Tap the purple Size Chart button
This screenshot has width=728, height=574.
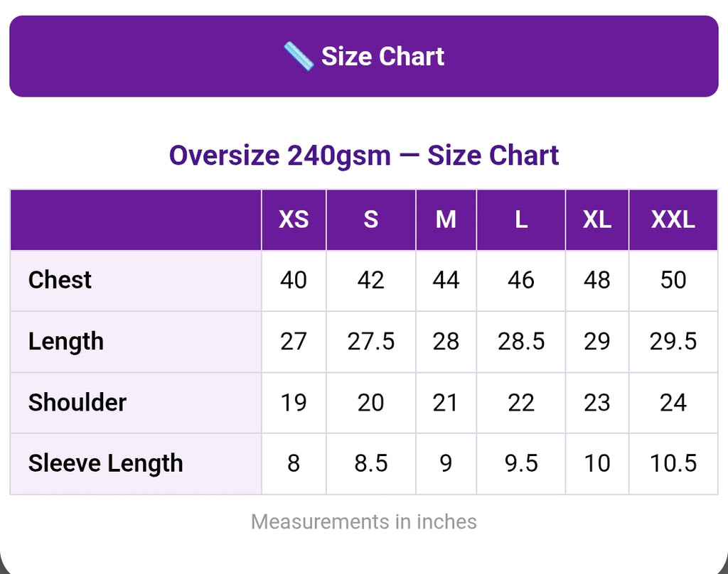point(364,56)
